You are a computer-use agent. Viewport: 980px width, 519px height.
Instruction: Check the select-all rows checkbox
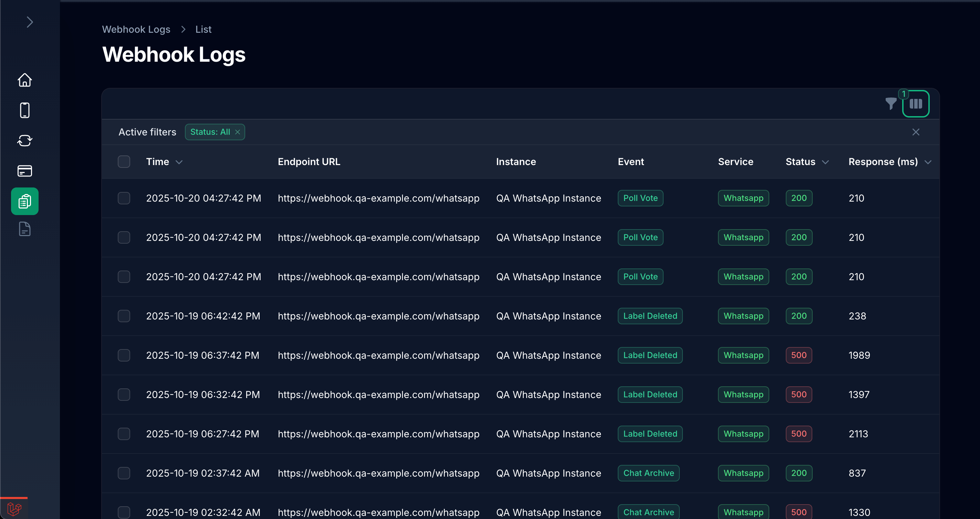tap(124, 162)
